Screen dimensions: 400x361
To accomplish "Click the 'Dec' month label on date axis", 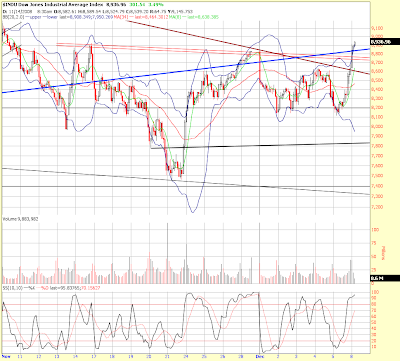I will click(x=259, y=356).
